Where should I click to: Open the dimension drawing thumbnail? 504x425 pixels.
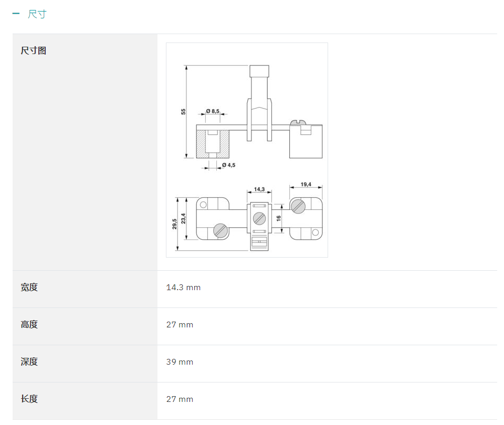(247, 150)
